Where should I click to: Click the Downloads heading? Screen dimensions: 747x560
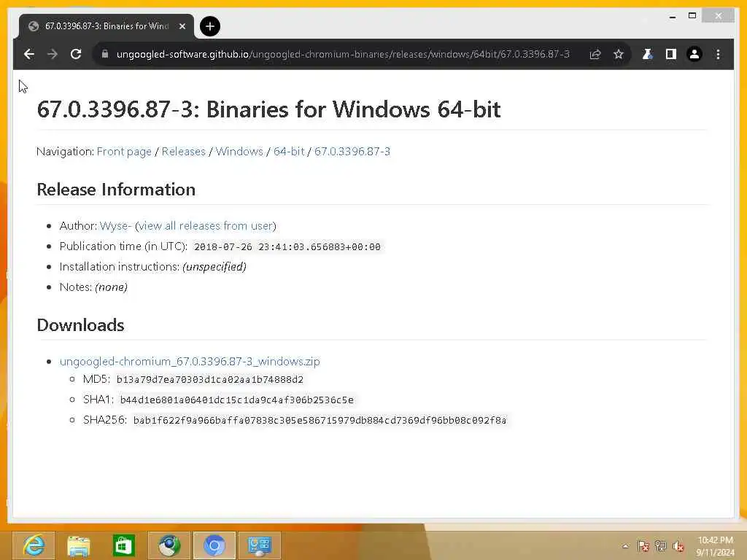[x=80, y=325]
